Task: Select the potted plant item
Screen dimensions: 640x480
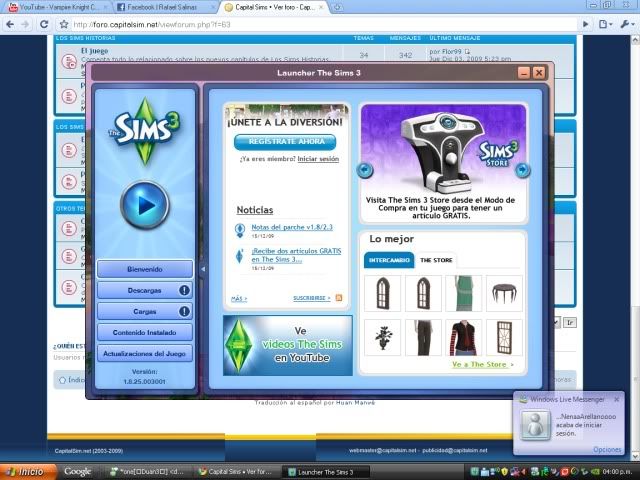Action: click(382, 338)
